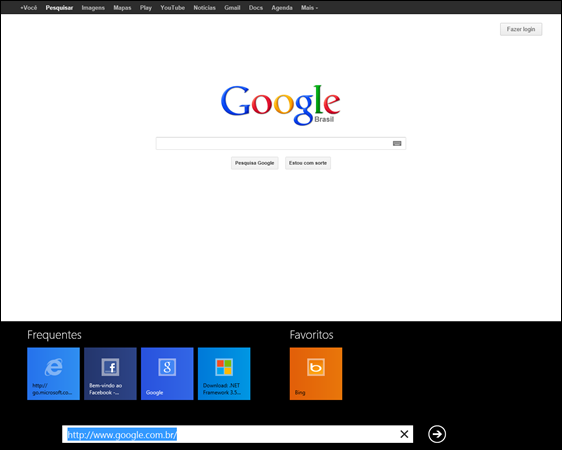The width and height of the screenshot is (562, 450).
Task: Open the Google frequent site tile
Action: (x=167, y=373)
